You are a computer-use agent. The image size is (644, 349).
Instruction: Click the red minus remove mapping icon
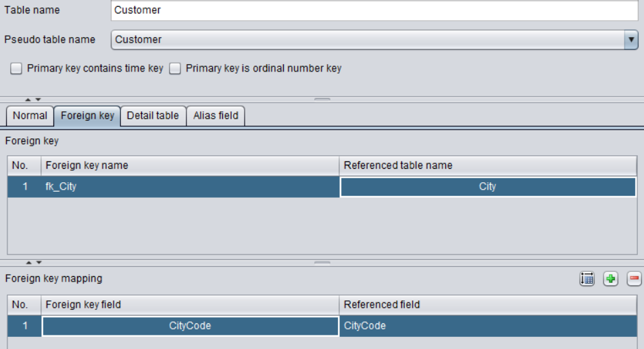pyautogui.click(x=634, y=279)
